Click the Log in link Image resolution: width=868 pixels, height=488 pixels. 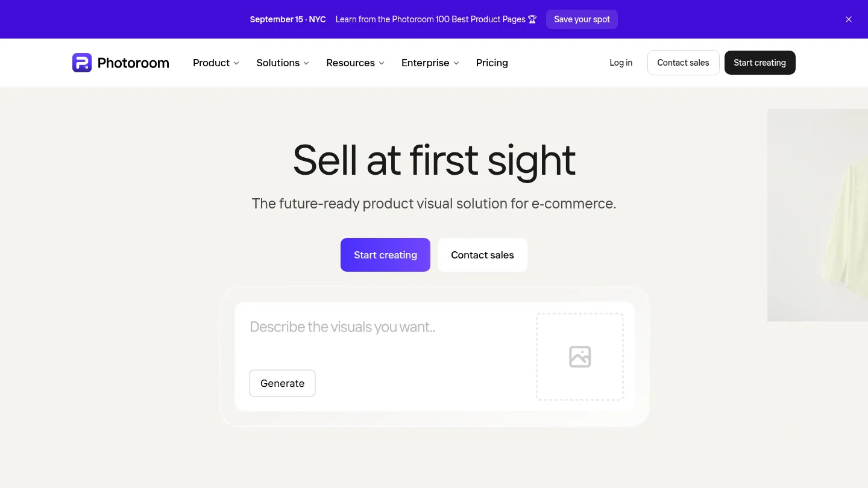(621, 63)
